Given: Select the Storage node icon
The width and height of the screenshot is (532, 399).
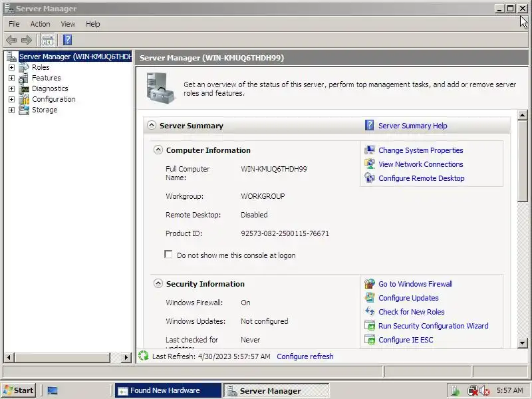Looking at the screenshot, I should [24, 110].
